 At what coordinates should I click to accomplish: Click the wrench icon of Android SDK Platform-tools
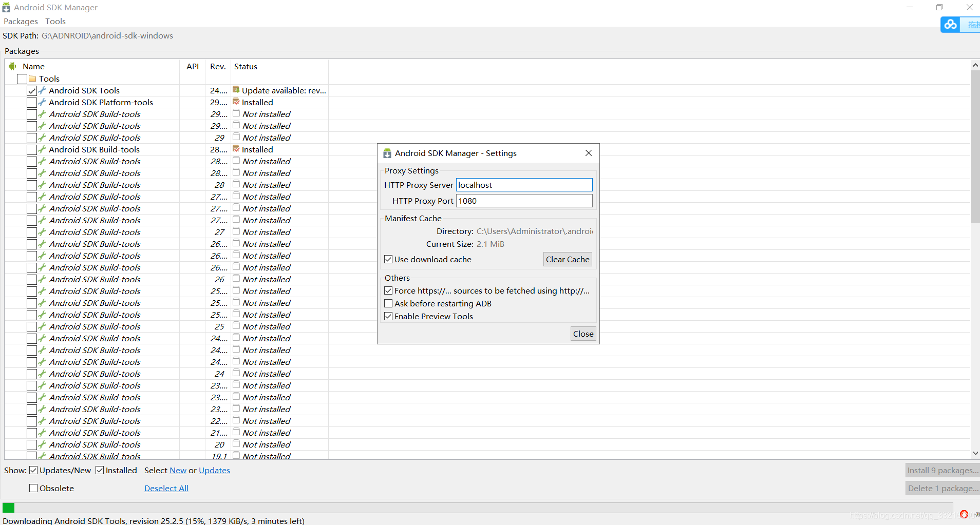pyautogui.click(x=43, y=102)
